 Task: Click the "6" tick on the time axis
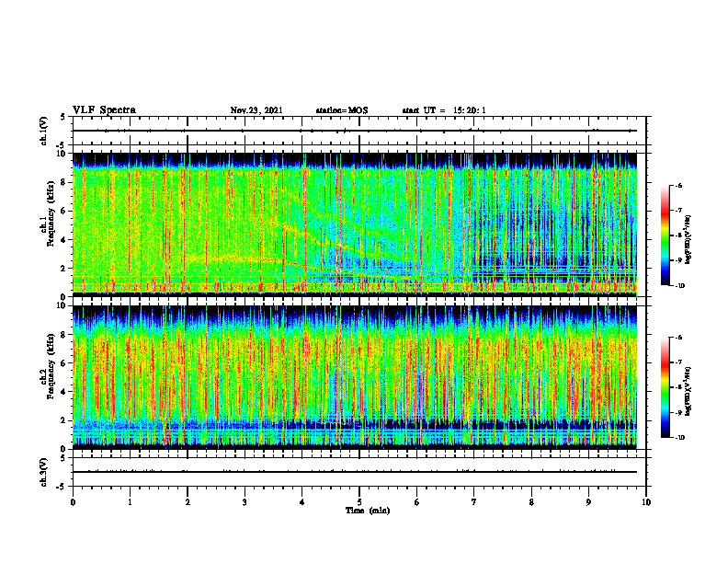(417, 502)
